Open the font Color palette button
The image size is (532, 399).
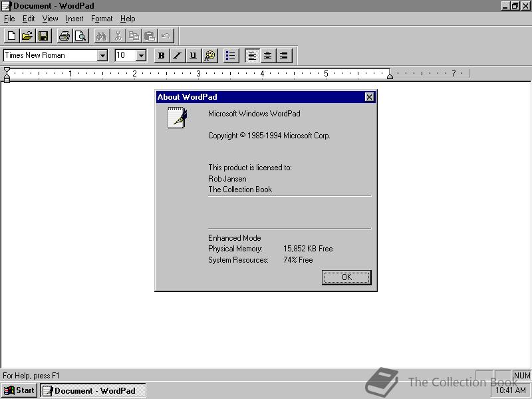tap(209, 56)
